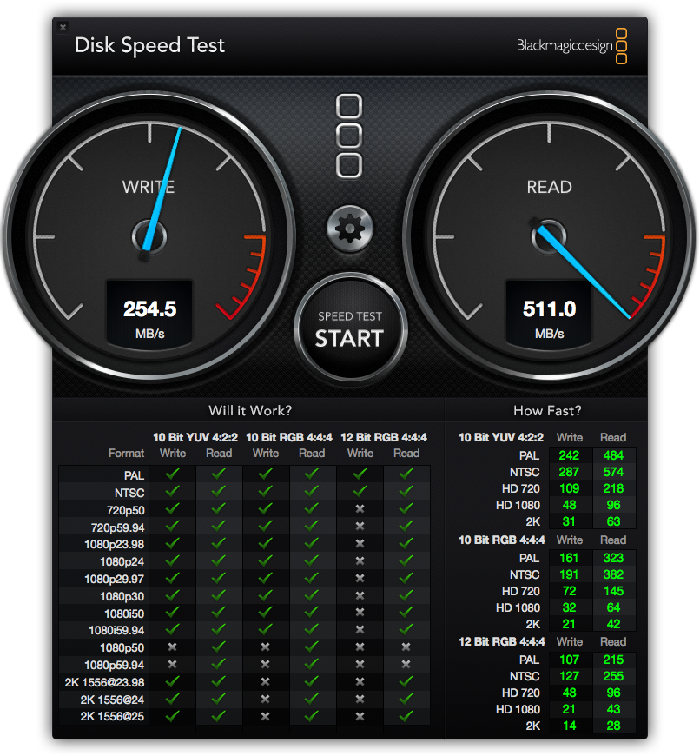
Task: Click the NTSC 12 Bit RGB write checkmark
Action: coord(360,491)
